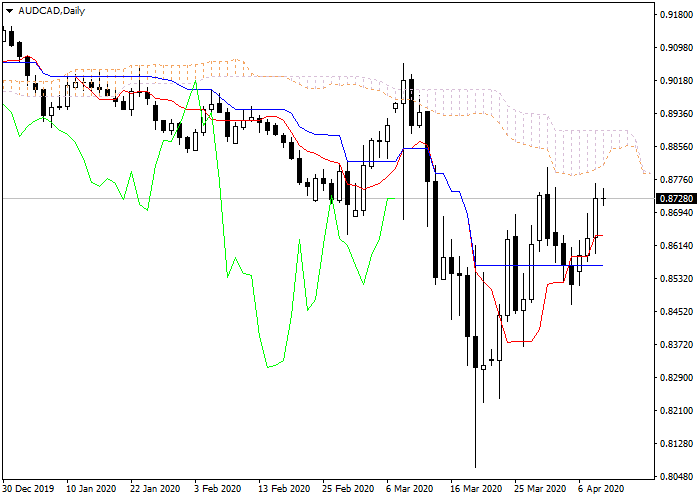
Task: Select the 0.88560 price axis label
Action: coord(676,147)
